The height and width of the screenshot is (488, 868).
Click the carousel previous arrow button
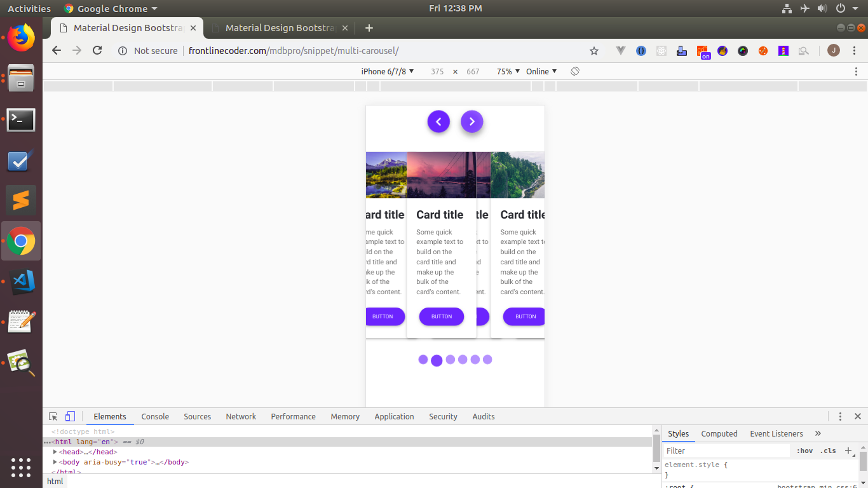tap(438, 121)
